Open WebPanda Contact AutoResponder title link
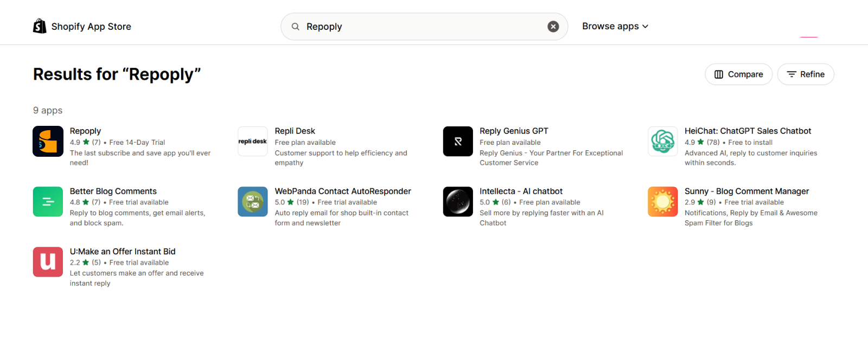 (x=343, y=191)
